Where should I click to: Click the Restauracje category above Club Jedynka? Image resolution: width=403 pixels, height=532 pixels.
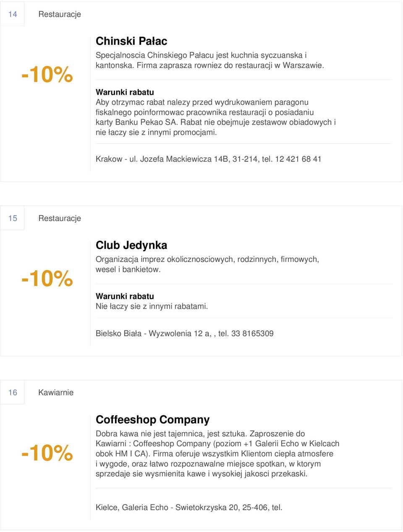point(60,218)
